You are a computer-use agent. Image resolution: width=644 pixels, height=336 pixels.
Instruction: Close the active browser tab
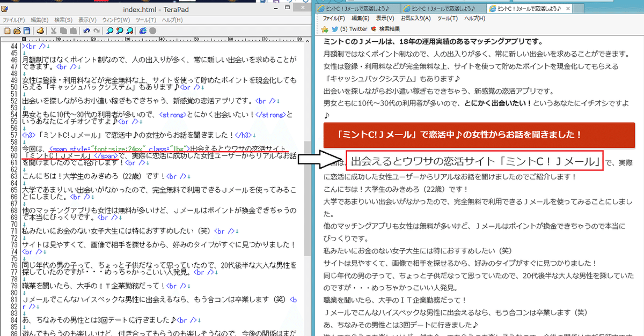point(568,9)
